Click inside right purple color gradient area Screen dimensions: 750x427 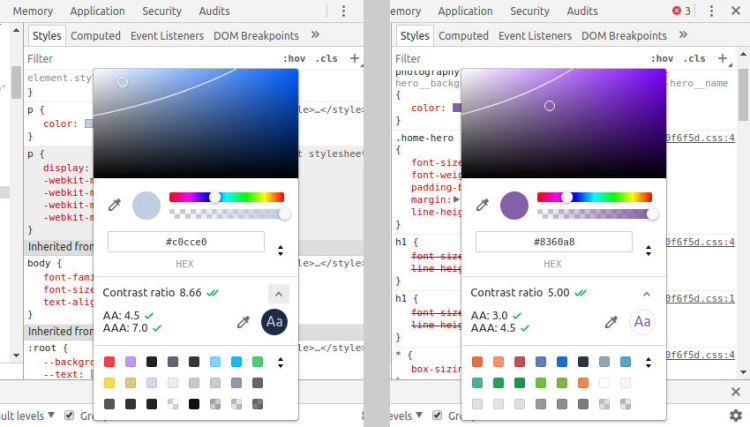[563, 123]
